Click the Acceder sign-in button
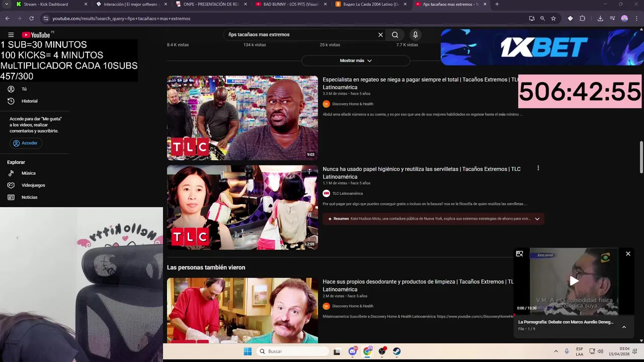Screen dimensions: 644x362 (x=25, y=143)
